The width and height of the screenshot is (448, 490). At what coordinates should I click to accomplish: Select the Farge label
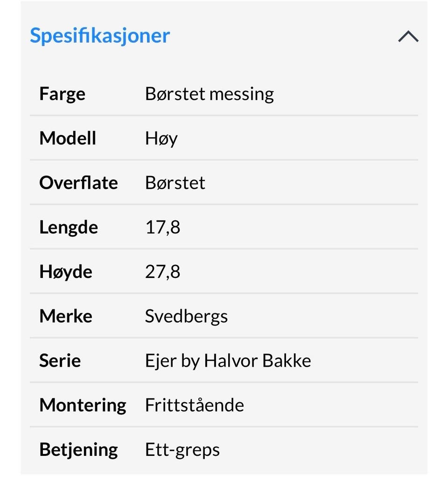[x=62, y=94]
